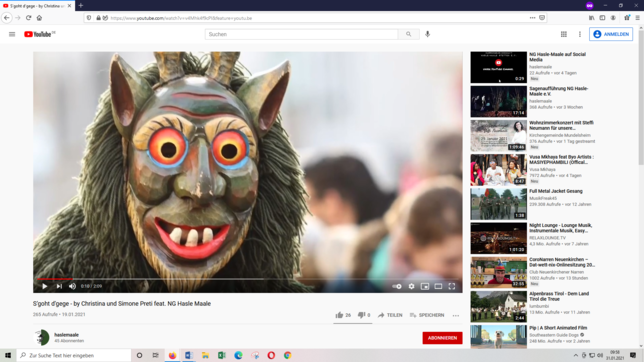Click the browser address bar URL

pos(181,18)
